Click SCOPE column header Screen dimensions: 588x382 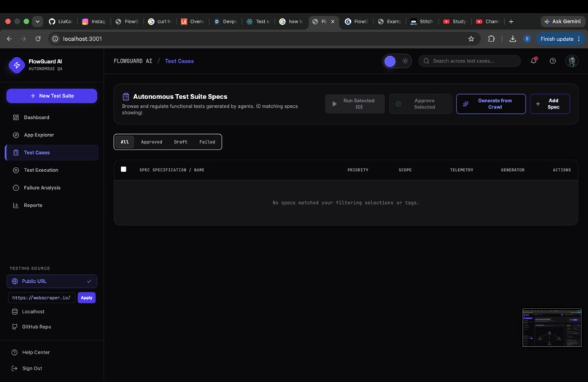click(405, 170)
